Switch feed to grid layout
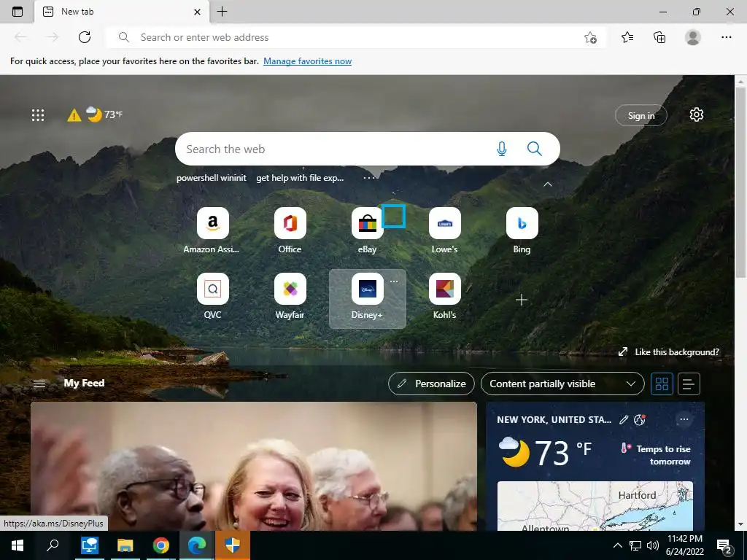The height and width of the screenshot is (560, 747). [x=662, y=384]
